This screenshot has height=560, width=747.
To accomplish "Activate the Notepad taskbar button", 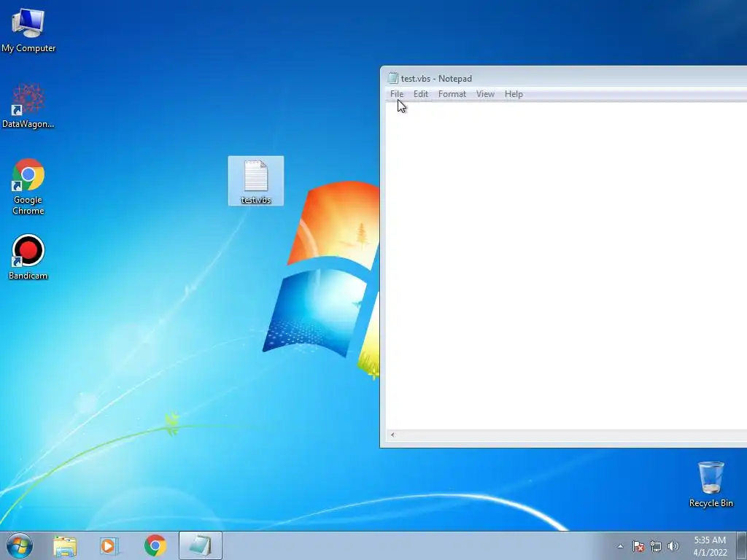I will pos(200,545).
